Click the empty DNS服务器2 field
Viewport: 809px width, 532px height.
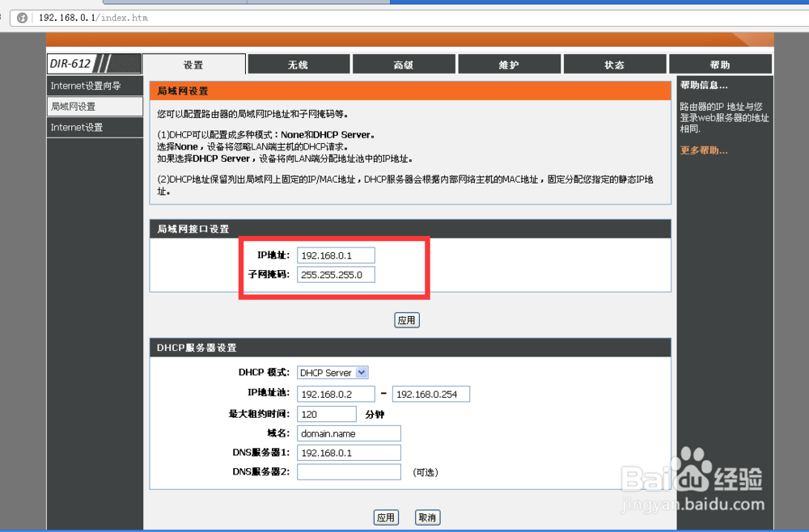349,471
